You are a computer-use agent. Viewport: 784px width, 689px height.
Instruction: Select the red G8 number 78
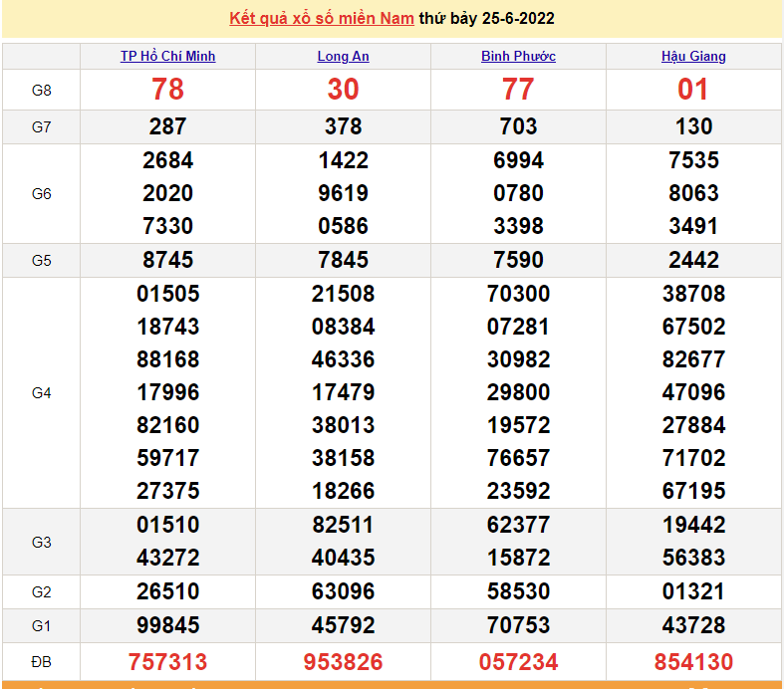pos(167,90)
